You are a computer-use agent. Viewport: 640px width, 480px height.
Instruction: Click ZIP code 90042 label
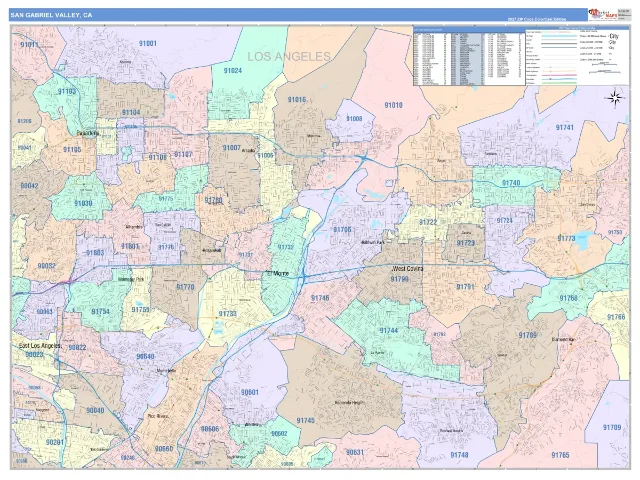(x=29, y=186)
